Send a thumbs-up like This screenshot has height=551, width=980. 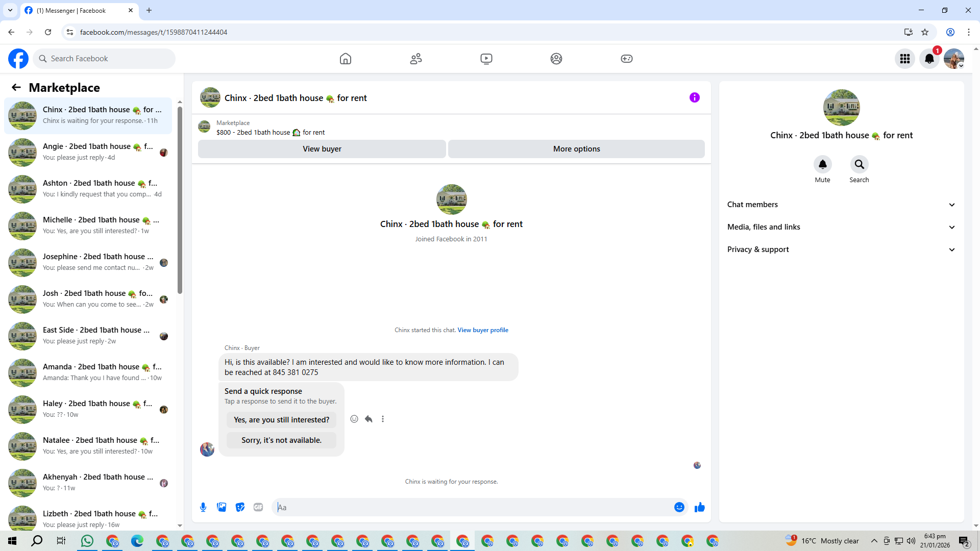[699, 507]
